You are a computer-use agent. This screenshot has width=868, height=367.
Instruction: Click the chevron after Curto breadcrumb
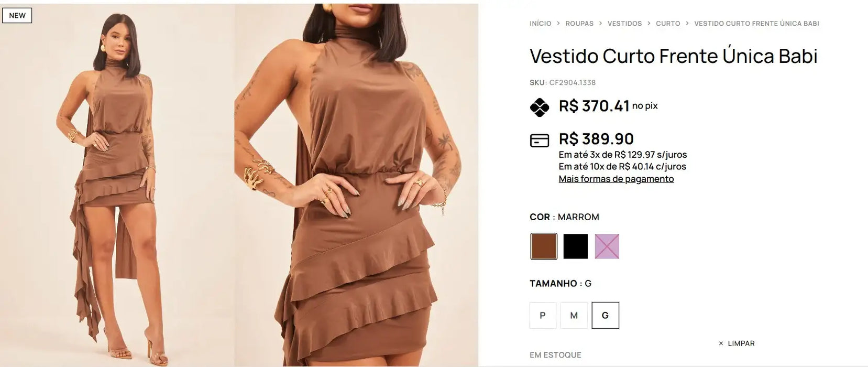pyautogui.click(x=687, y=24)
